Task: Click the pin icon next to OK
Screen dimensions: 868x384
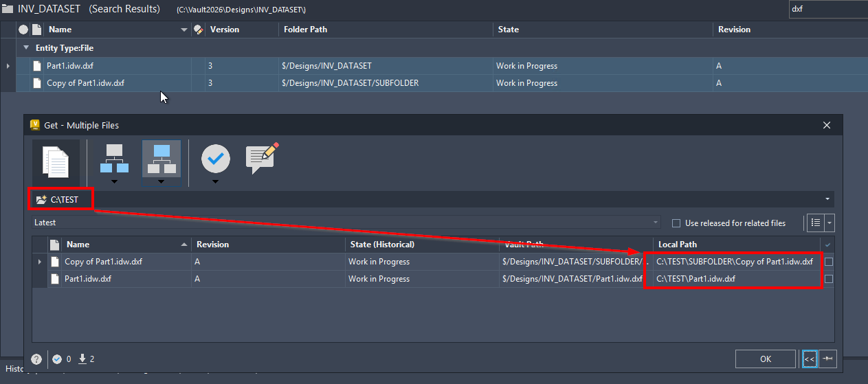Action: pyautogui.click(x=827, y=359)
